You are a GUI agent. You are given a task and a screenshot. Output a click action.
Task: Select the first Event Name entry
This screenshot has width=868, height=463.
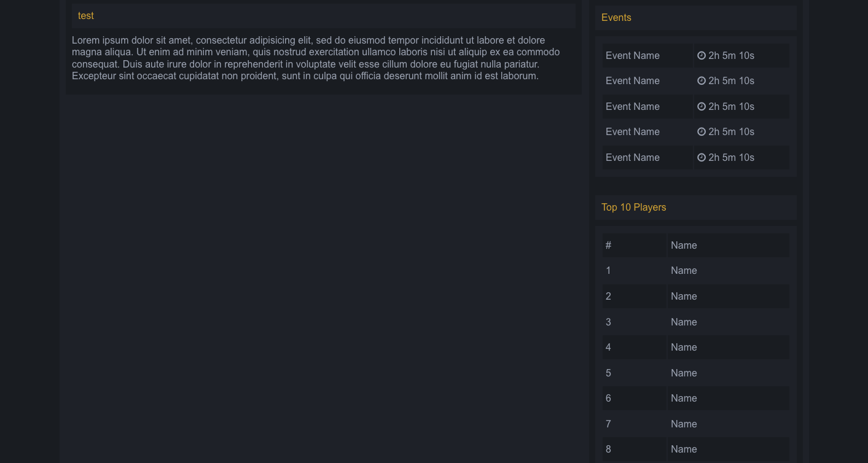632,56
